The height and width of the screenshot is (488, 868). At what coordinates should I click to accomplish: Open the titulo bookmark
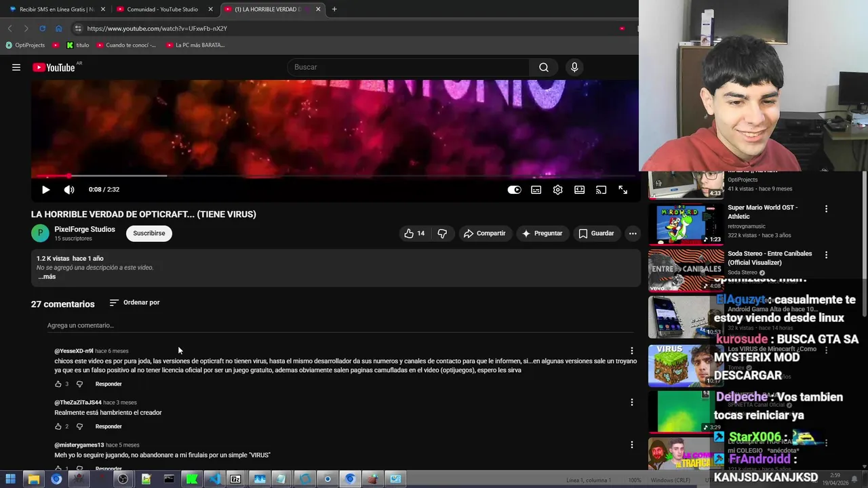[78, 45]
